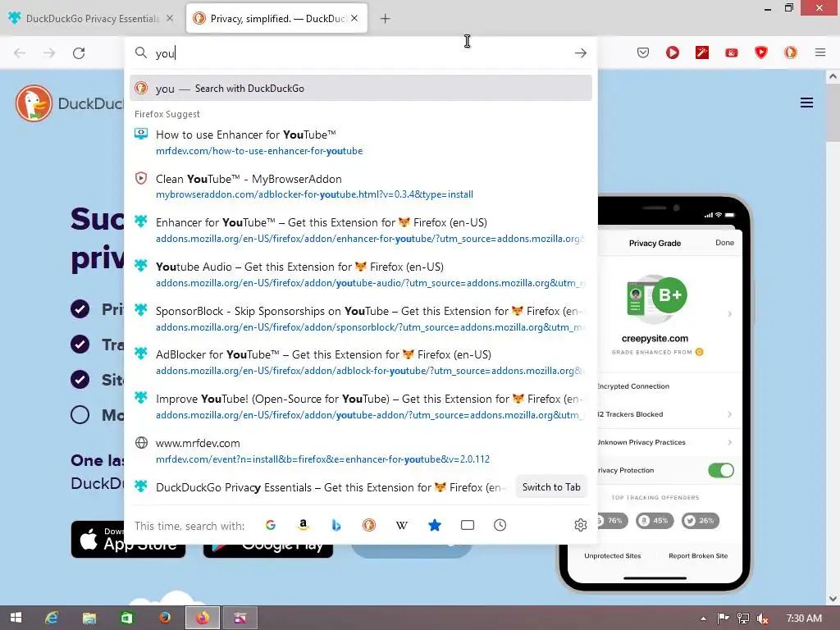The height and width of the screenshot is (630, 840).
Task: Click Done in Privacy Grade phone screen
Action: tap(724, 243)
